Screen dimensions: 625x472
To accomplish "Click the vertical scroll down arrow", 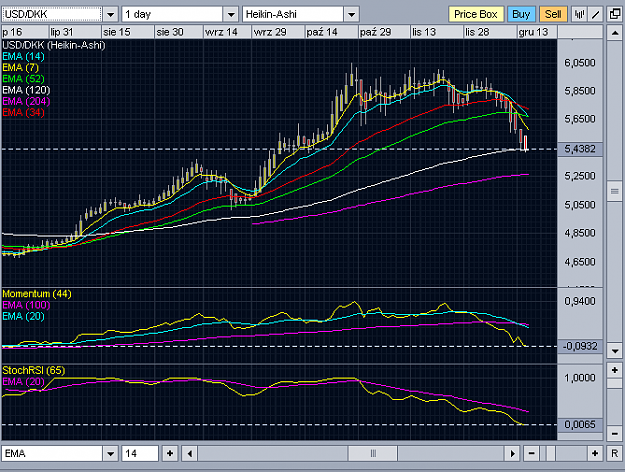I will (x=615, y=351).
